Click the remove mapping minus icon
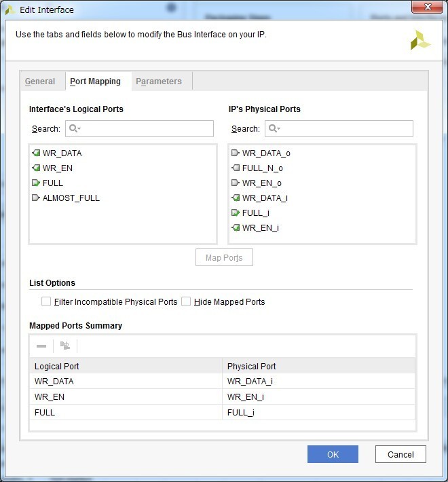Image resolution: width=448 pixels, height=482 pixels. coord(41,346)
